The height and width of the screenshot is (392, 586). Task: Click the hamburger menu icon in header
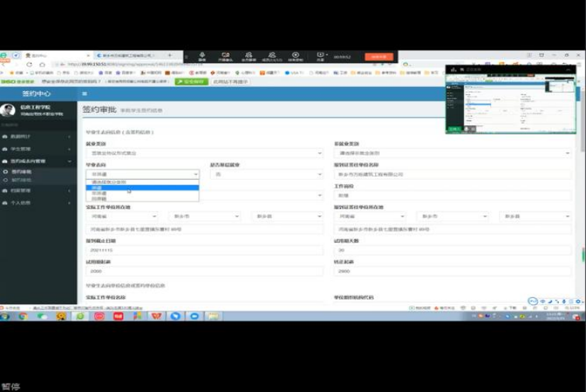coord(85,93)
